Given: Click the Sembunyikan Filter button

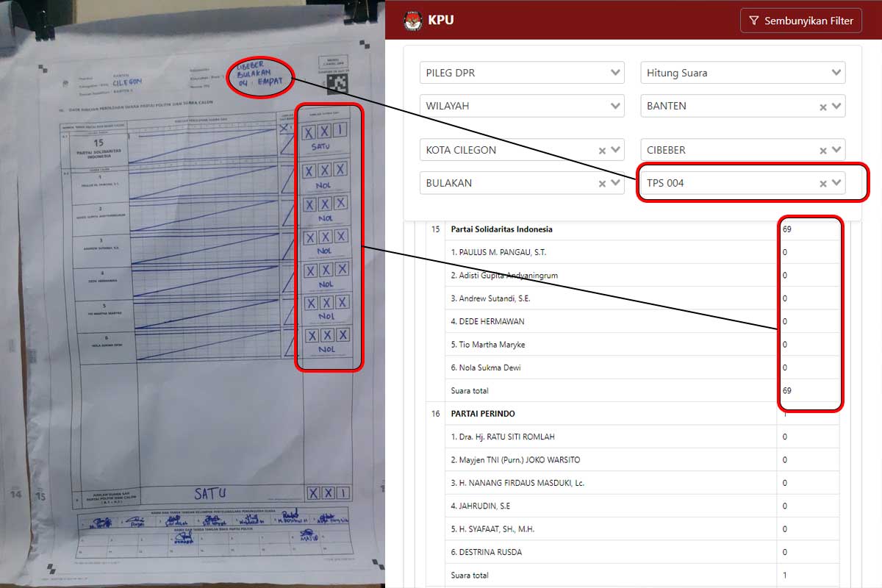Looking at the screenshot, I should pyautogui.click(x=801, y=21).
